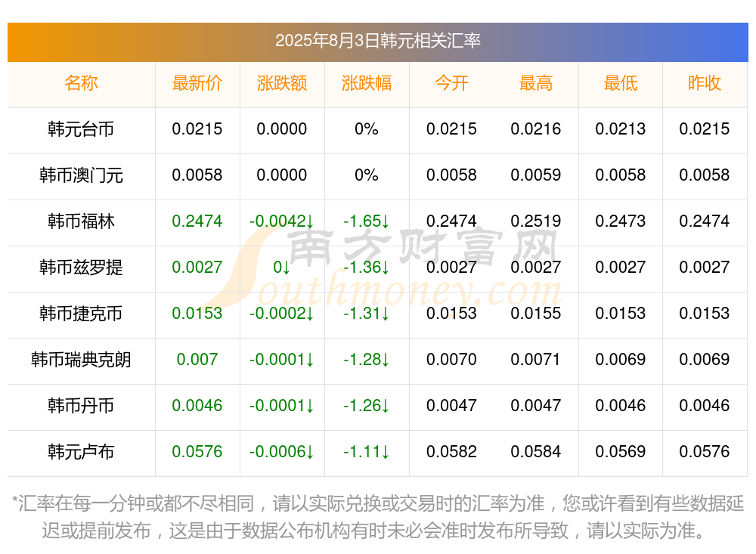756x554 pixels.
Task: Click the disclaimer line starting 迟或提前发布
Action: tap(373, 531)
